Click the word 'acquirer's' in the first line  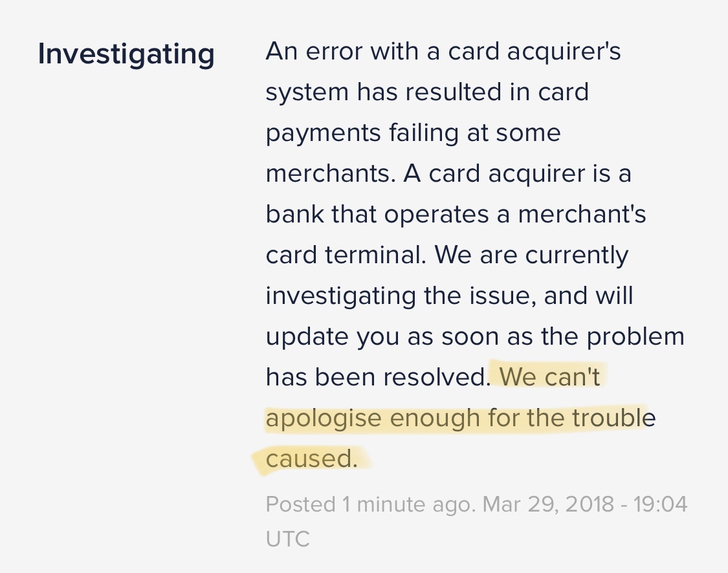pyautogui.click(x=564, y=52)
